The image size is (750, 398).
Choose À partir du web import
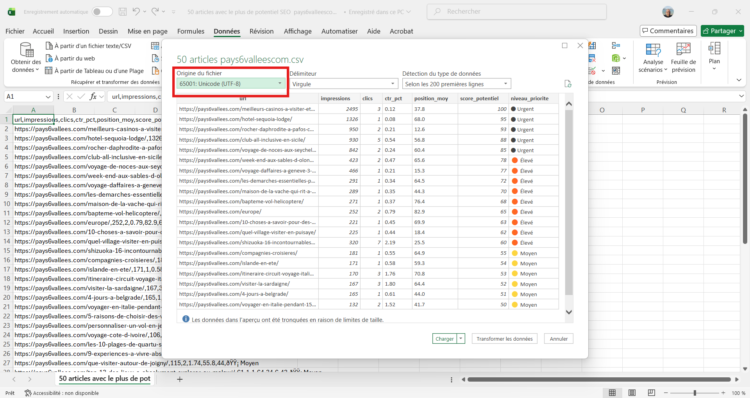70,58
